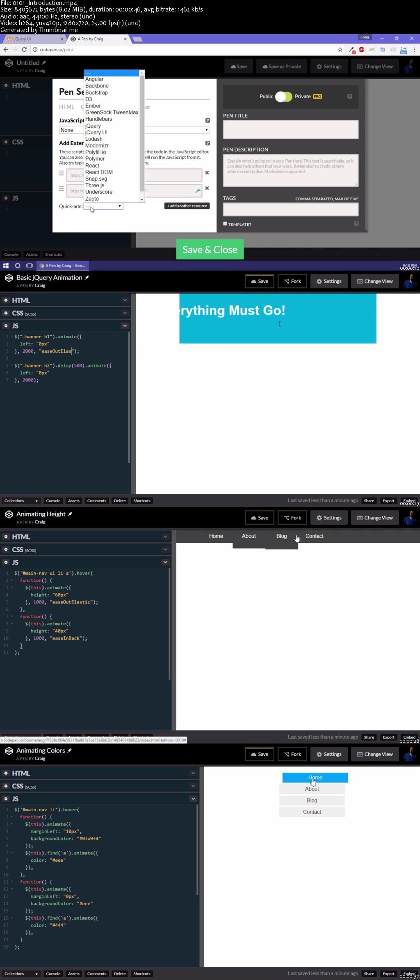The height and width of the screenshot is (980, 420).
Task: Go back using the browser back arrow
Action: 6,50
